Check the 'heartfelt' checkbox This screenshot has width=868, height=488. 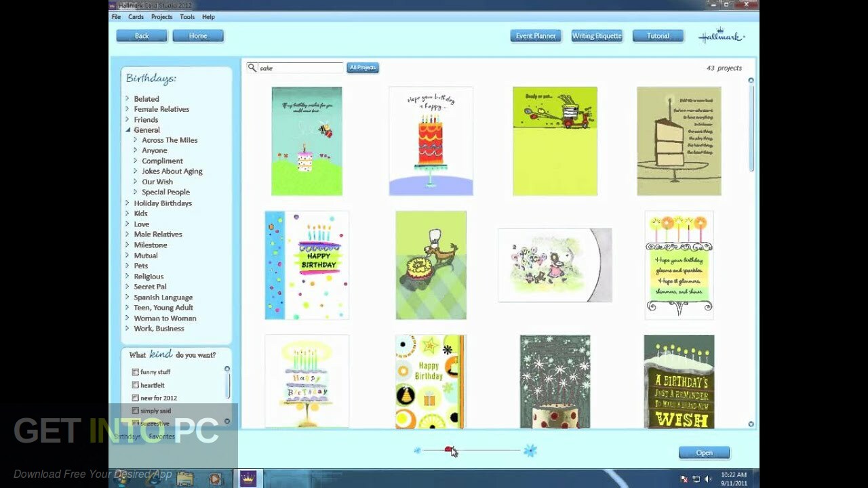135,385
